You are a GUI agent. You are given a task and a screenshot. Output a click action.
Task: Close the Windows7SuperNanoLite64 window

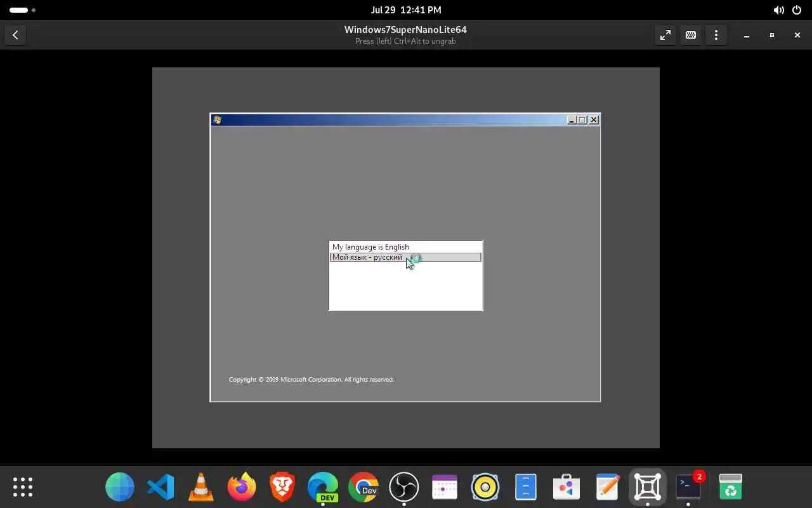[797, 35]
